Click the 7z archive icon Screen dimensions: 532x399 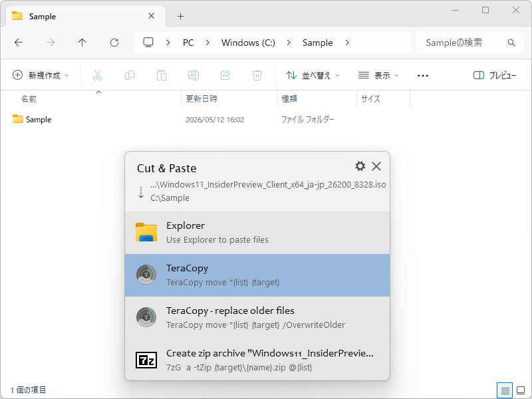coord(146,360)
